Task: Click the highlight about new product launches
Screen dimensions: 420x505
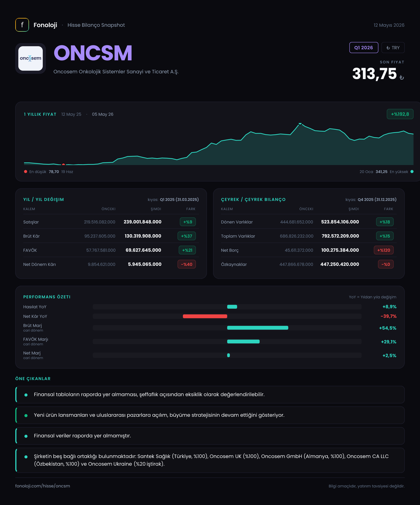Action: click(210, 415)
